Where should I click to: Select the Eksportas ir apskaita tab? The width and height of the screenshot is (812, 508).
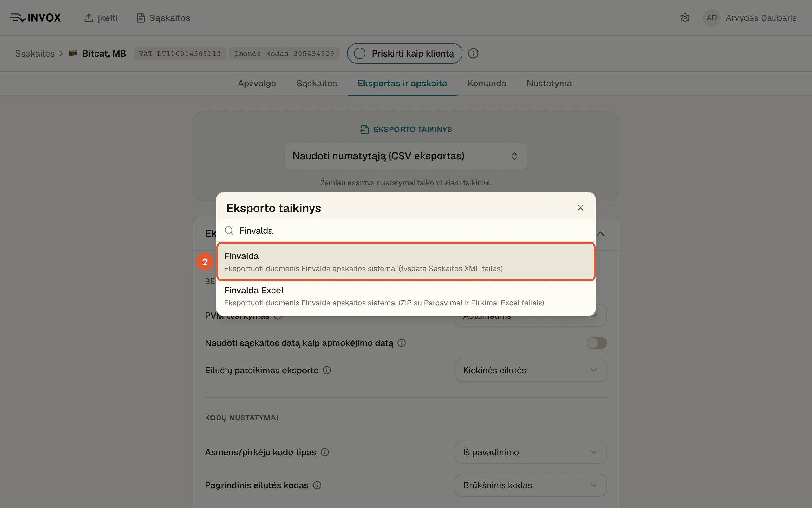402,83
